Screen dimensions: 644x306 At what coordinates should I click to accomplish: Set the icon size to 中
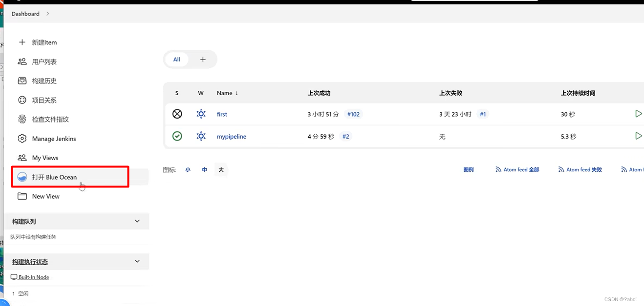(x=205, y=170)
